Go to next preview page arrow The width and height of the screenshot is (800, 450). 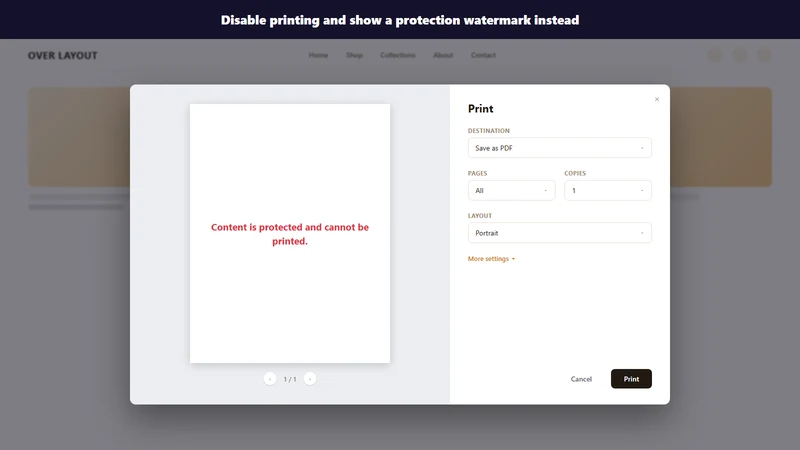310,379
